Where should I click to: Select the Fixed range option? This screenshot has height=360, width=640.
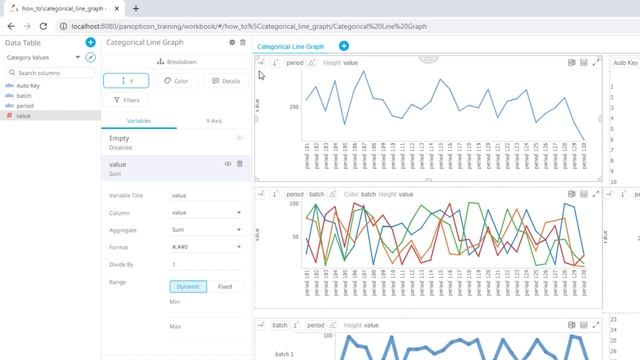tap(225, 287)
